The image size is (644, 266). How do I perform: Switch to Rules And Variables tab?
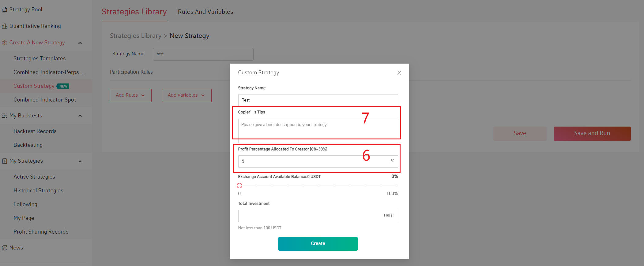[x=205, y=12]
